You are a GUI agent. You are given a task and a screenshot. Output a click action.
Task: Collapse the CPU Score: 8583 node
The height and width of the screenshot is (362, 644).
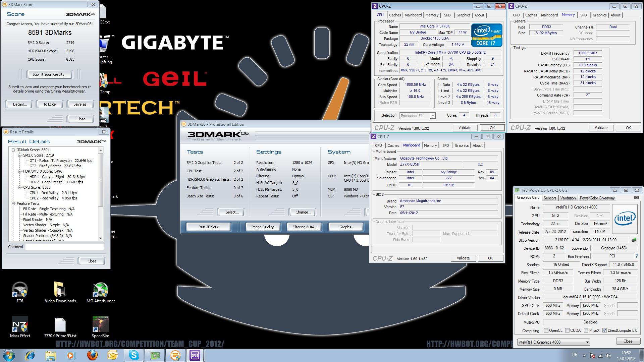[20, 187]
